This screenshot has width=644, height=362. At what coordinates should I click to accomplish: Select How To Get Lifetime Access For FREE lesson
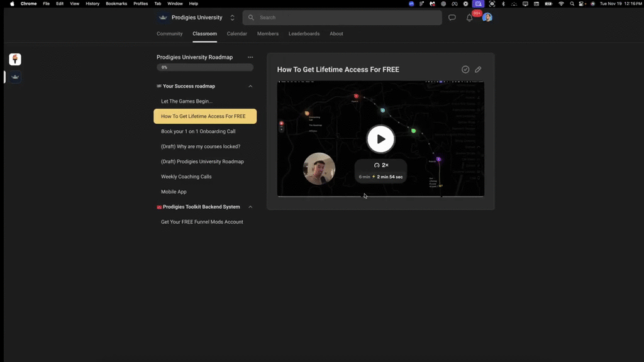pos(205,116)
